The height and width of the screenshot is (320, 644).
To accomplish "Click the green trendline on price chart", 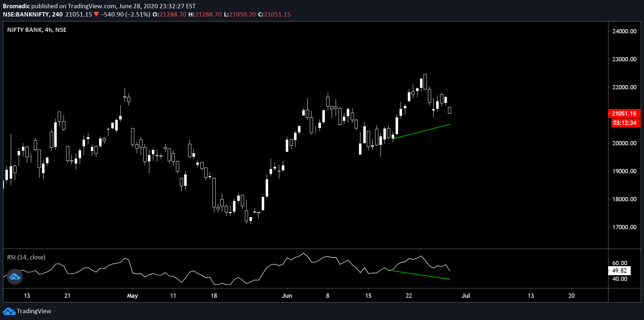I will pos(421,131).
